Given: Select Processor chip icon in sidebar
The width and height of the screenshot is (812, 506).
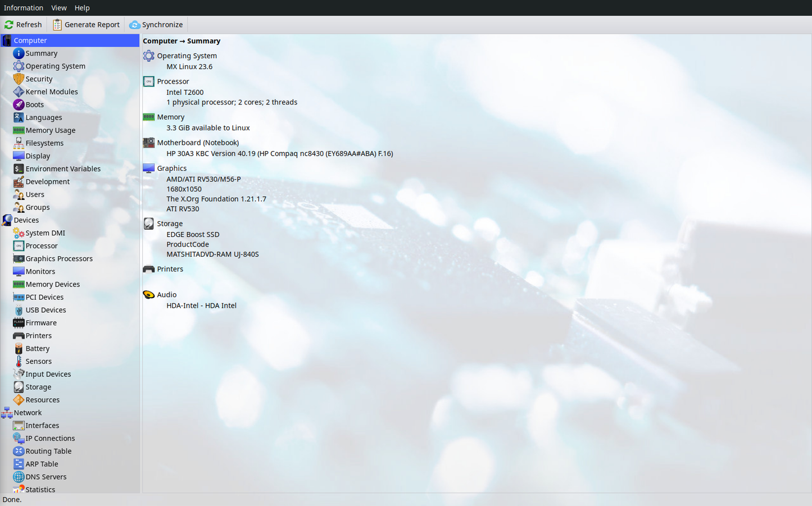Looking at the screenshot, I should pyautogui.click(x=19, y=246).
